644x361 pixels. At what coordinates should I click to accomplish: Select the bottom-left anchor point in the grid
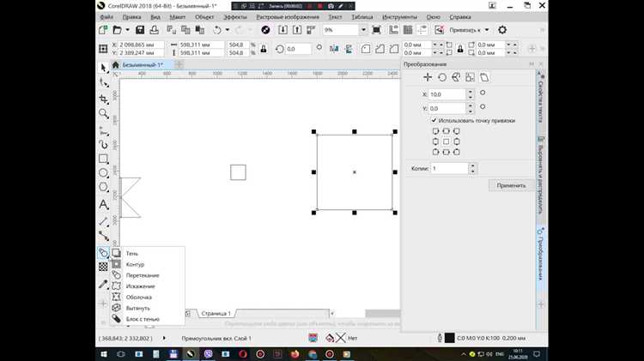point(435,152)
